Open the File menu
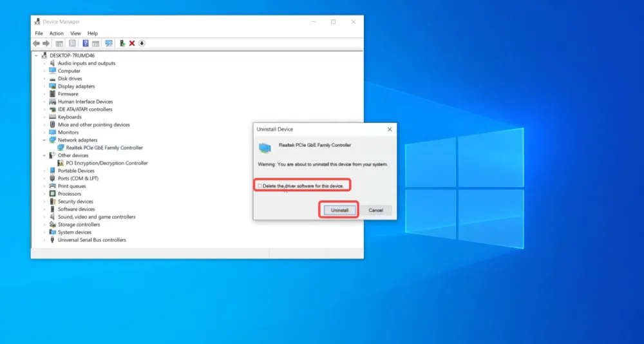The height and width of the screenshot is (344, 644). [39, 33]
